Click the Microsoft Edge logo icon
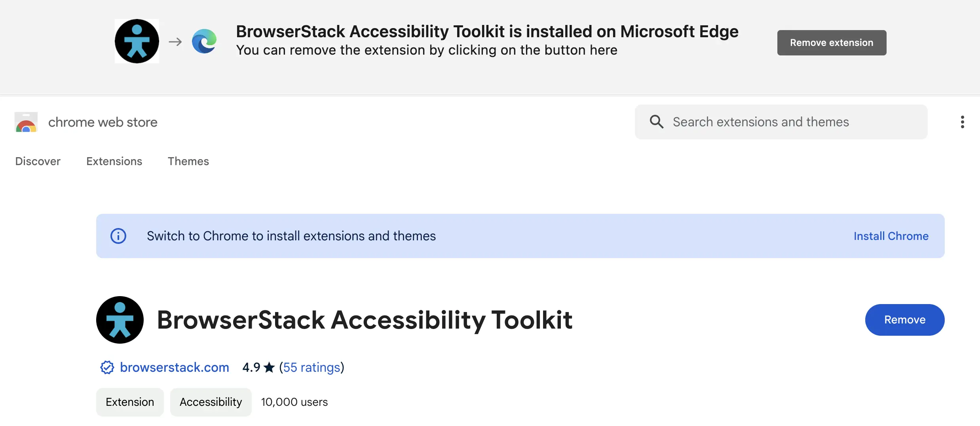Image resolution: width=980 pixels, height=426 pixels. 204,41
